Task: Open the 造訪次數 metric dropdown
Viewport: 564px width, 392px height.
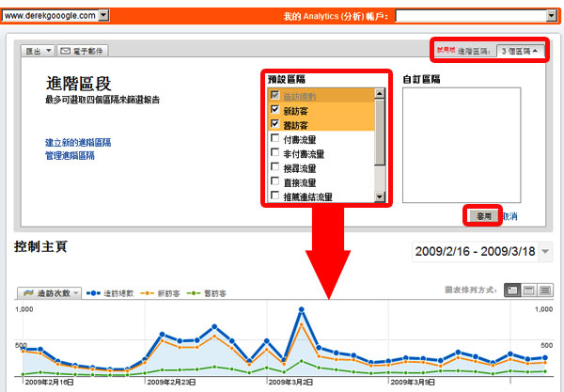Action: [x=49, y=293]
